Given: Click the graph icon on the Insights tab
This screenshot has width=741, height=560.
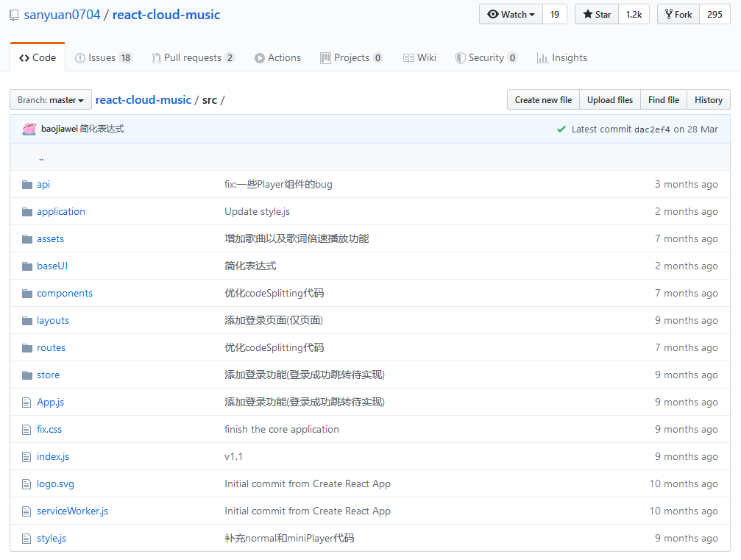Looking at the screenshot, I should point(542,57).
